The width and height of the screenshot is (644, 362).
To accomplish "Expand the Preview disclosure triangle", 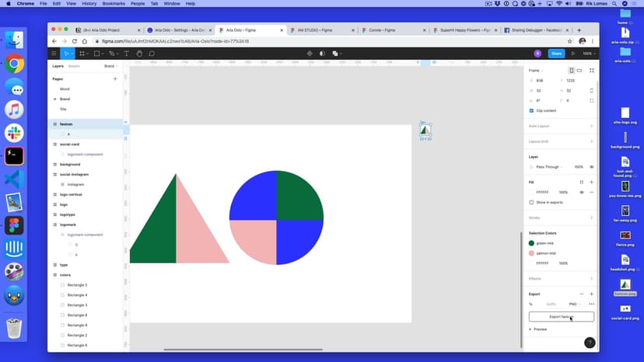I will [530, 329].
